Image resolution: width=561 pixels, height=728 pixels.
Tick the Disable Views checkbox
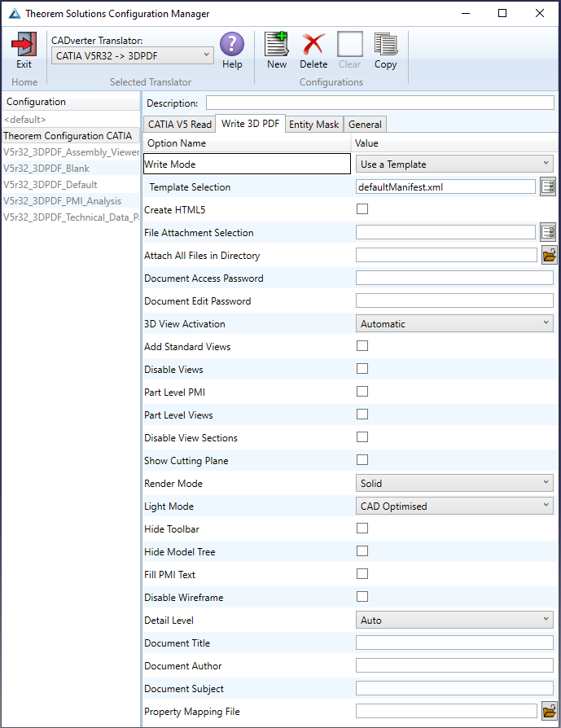pos(362,369)
